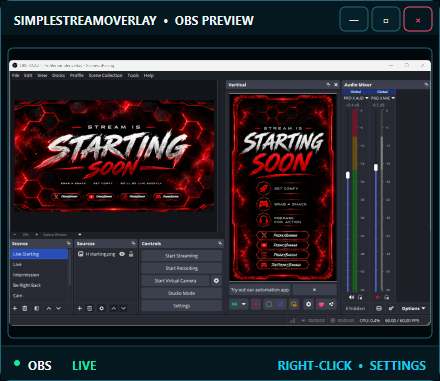Open Vertical dock settings gear

309,304
